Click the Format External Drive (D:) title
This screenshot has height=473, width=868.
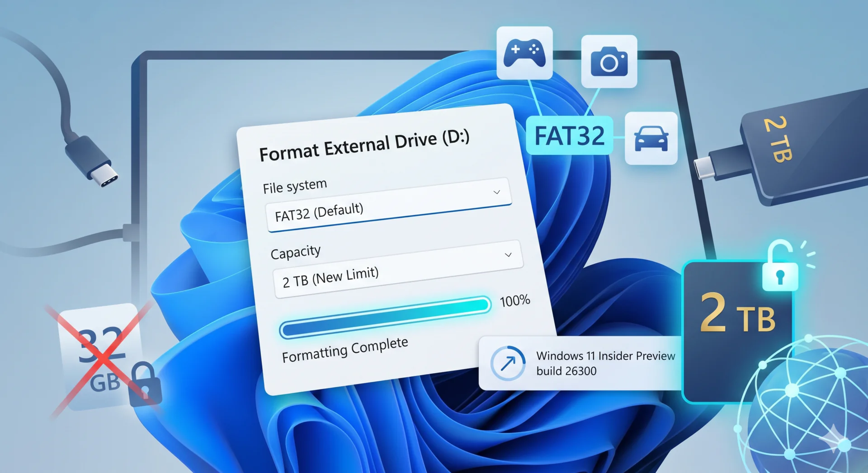pyautogui.click(x=364, y=145)
